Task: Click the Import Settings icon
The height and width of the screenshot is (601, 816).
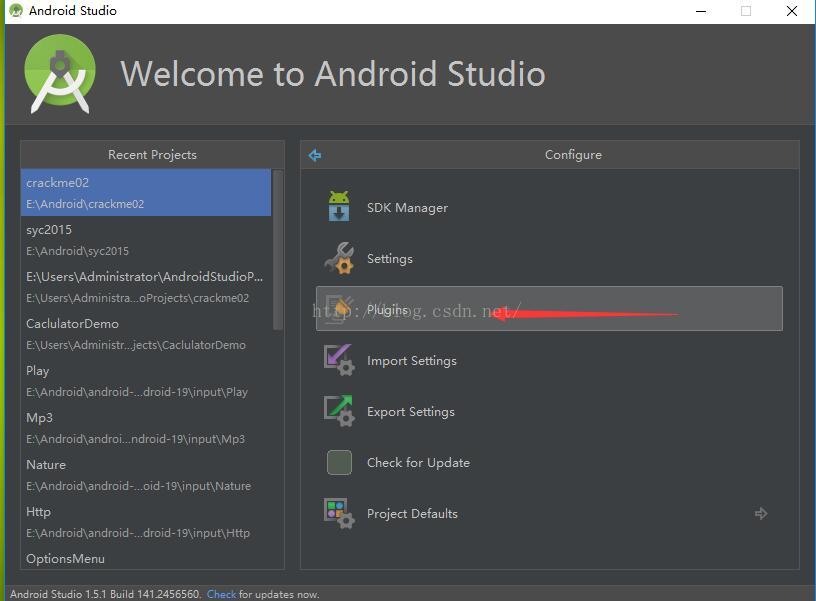Action: 339,360
